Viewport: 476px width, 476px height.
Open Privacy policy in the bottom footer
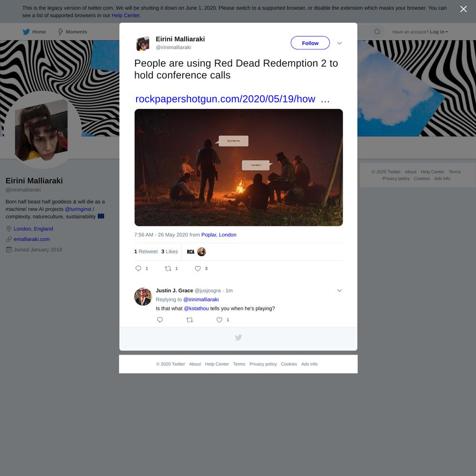coord(263,364)
